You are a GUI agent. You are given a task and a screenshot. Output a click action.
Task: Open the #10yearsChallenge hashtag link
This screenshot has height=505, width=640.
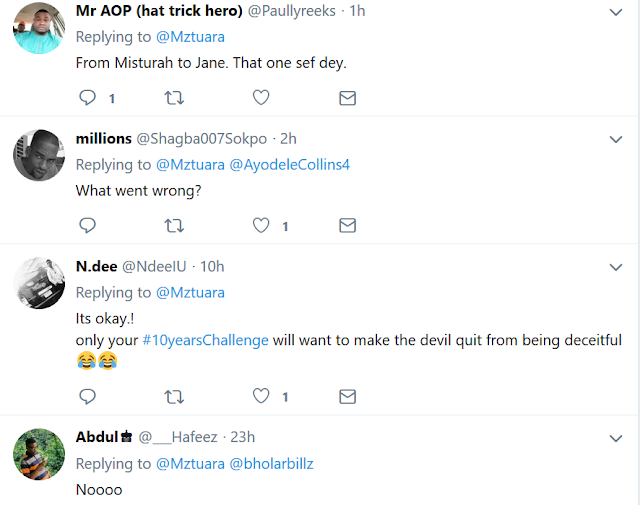click(204, 340)
